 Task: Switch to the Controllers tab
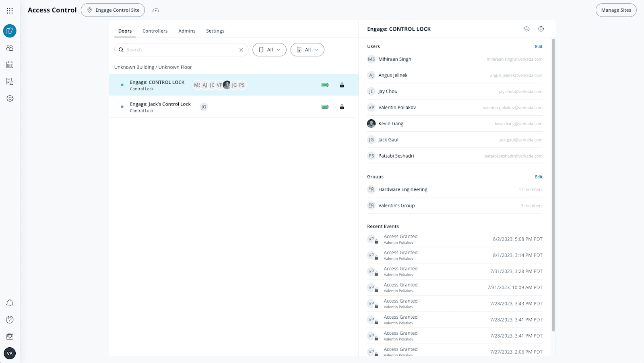point(155,31)
